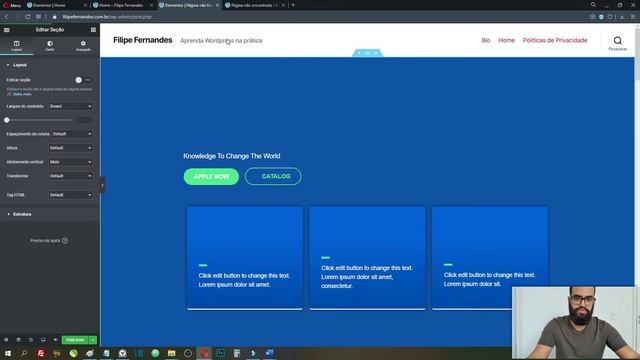Open the 'Precisa de ajuda' help icon
The height and width of the screenshot is (360, 640).
coord(65,240)
